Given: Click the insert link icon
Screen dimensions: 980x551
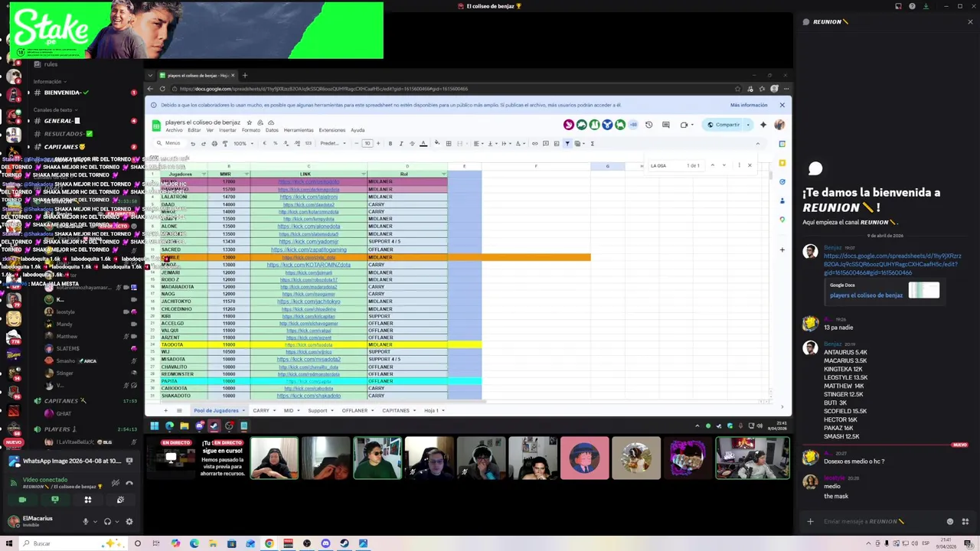Looking at the screenshot, I should coord(534,143).
